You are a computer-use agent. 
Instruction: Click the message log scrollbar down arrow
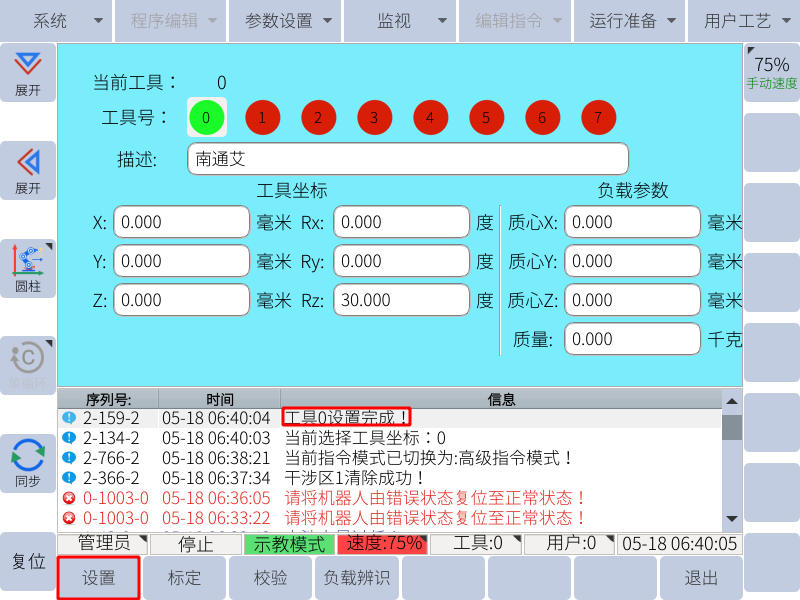click(732, 519)
